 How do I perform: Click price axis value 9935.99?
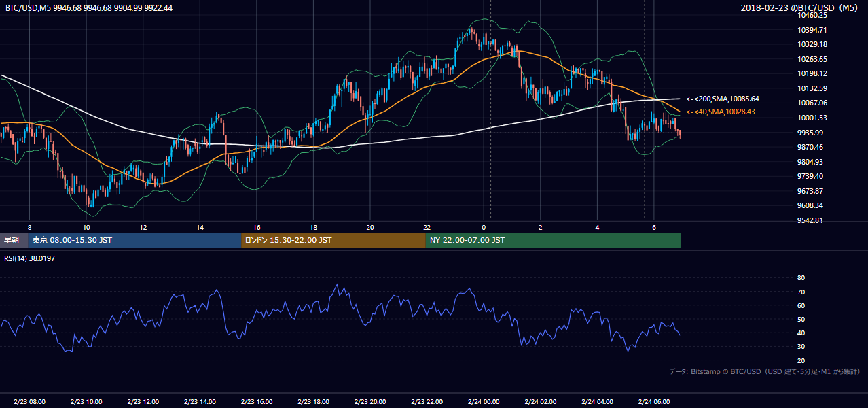pos(810,133)
